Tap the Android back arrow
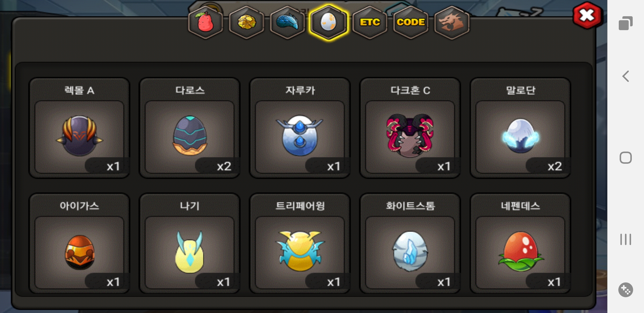The image size is (644, 313). tap(626, 76)
